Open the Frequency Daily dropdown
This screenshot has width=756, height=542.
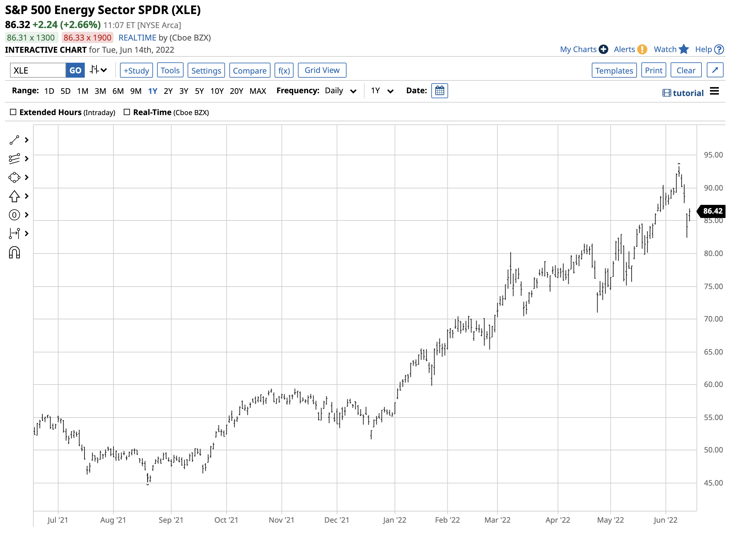pos(341,91)
